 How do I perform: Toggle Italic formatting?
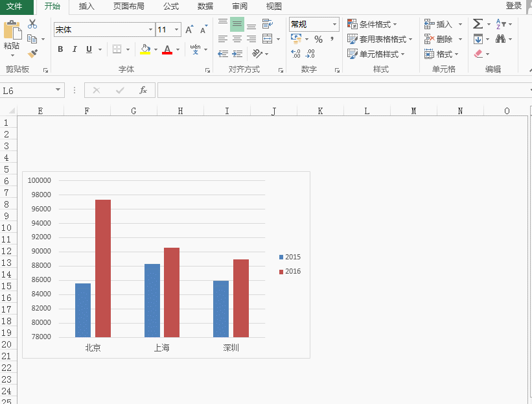[75, 49]
